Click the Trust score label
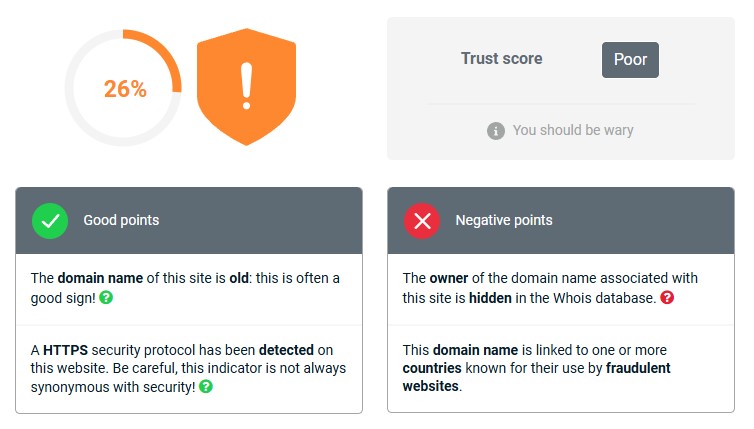The image size is (754, 429). (501, 59)
